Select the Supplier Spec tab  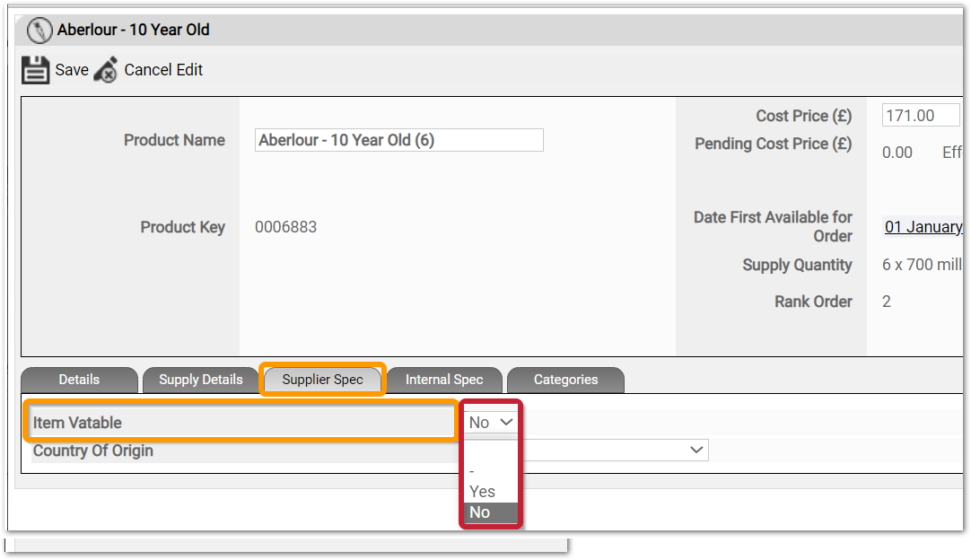(323, 380)
